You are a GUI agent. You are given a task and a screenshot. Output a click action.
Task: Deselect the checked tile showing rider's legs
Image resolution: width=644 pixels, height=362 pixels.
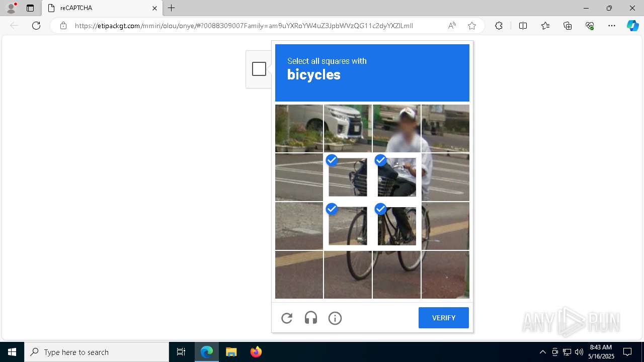(396, 226)
